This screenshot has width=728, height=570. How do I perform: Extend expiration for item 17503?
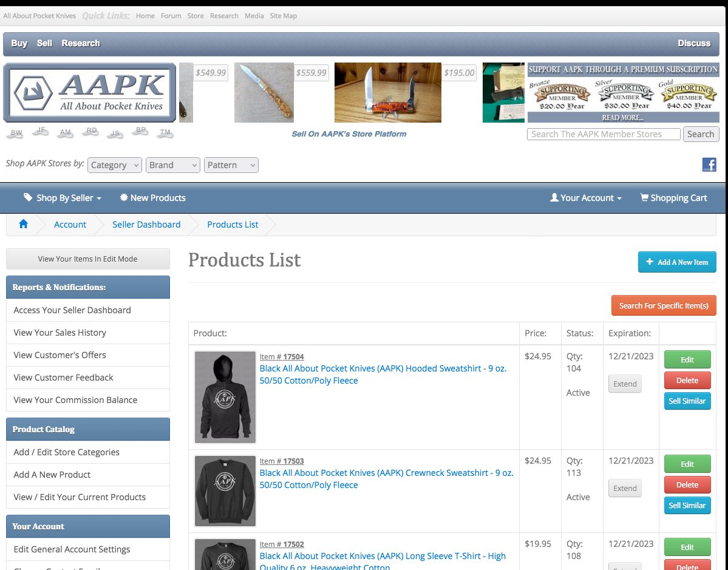(625, 488)
